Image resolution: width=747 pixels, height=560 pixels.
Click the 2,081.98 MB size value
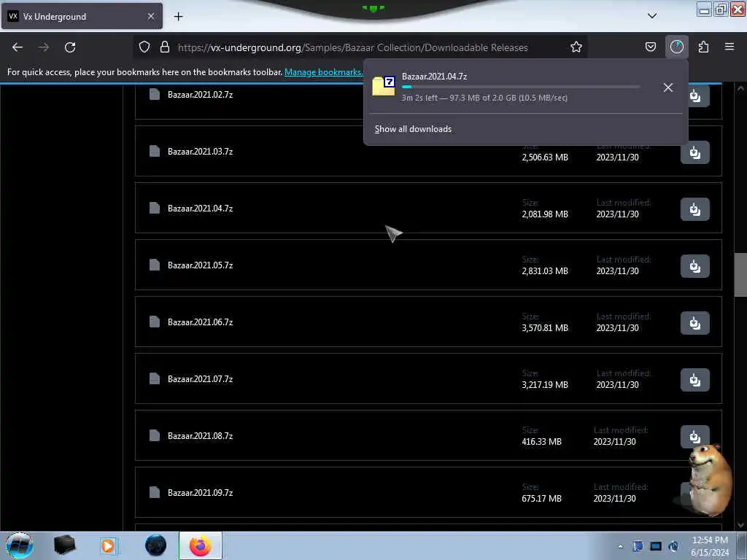coord(545,214)
